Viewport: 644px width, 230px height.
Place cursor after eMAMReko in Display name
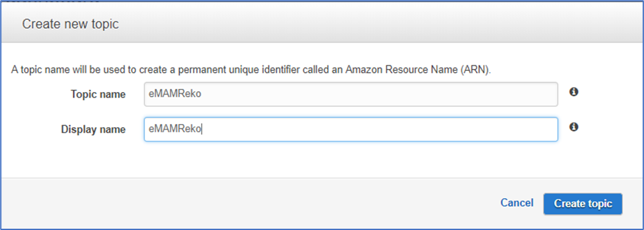click(x=202, y=129)
